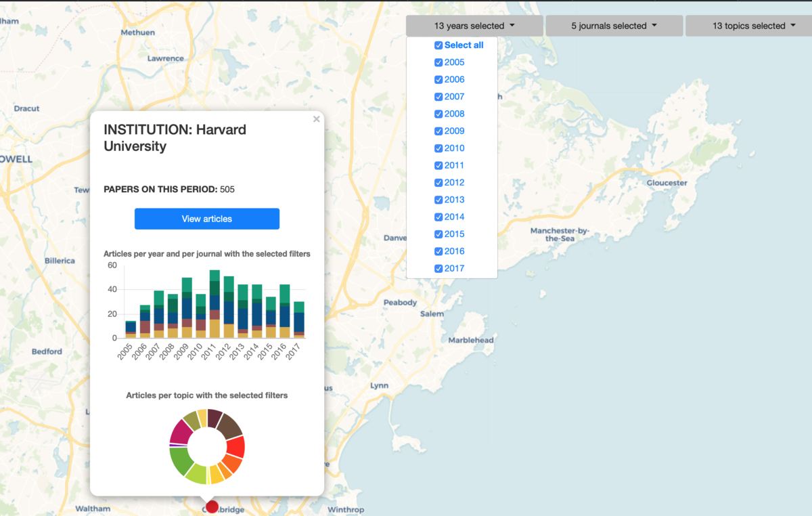Uncheck the 2009 year checkbox
The height and width of the screenshot is (516, 812).
click(438, 131)
